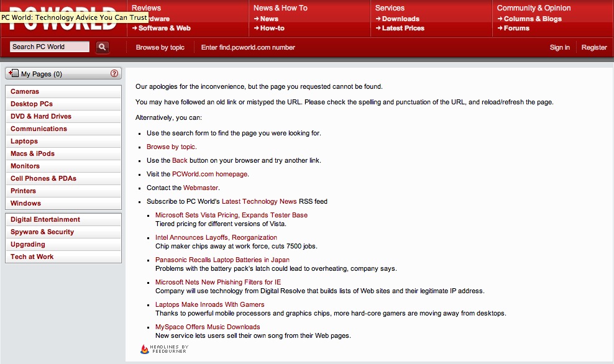This screenshot has width=614, height=364.
Task: Select Macs & iPods category
Action: point(63,154)
